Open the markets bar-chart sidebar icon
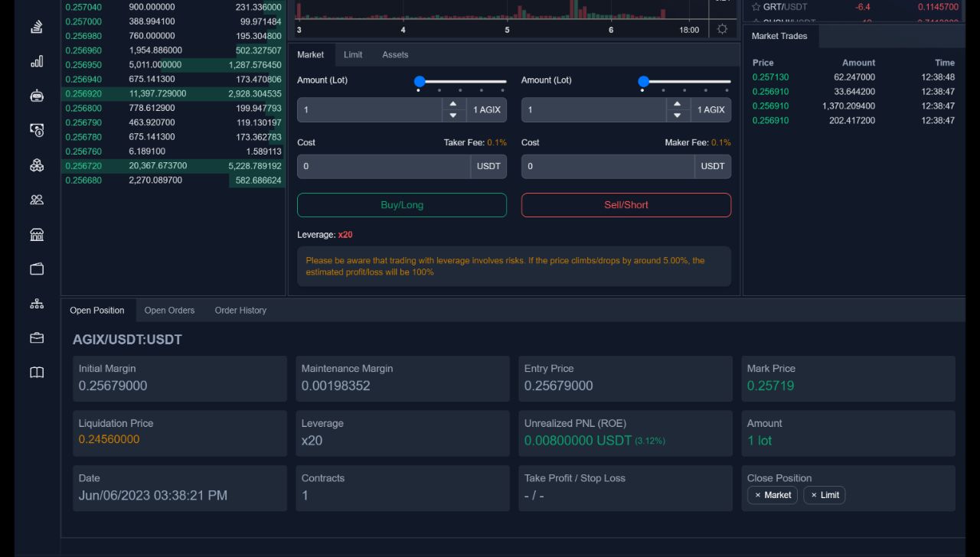The height and width of the screenshot is (557, 980). 36,61
